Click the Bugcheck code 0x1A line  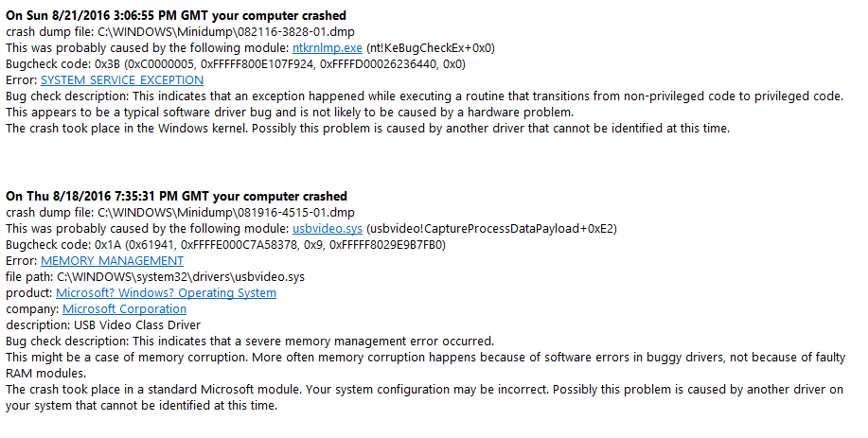pyautogui.click(x=225, y=245)
